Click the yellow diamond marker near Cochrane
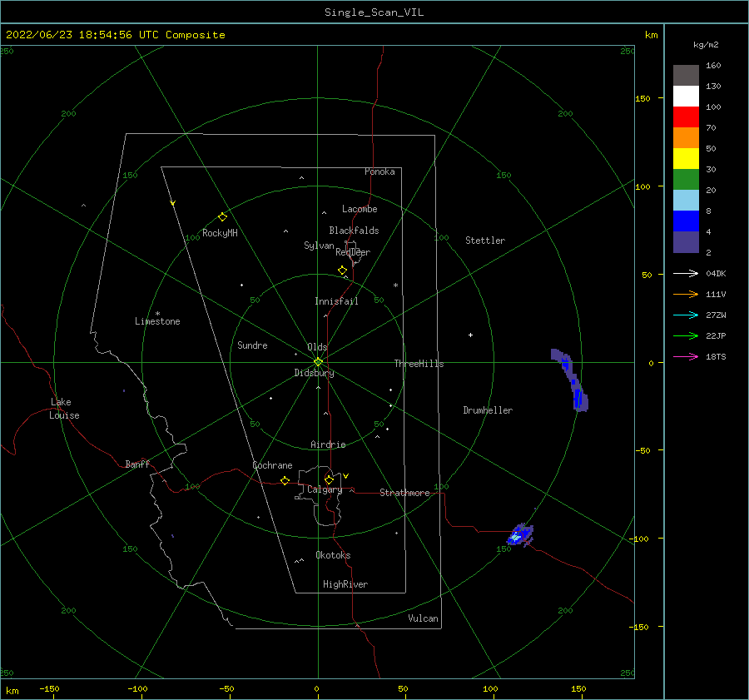Screen dimensions: 749x700 (285, 480)
